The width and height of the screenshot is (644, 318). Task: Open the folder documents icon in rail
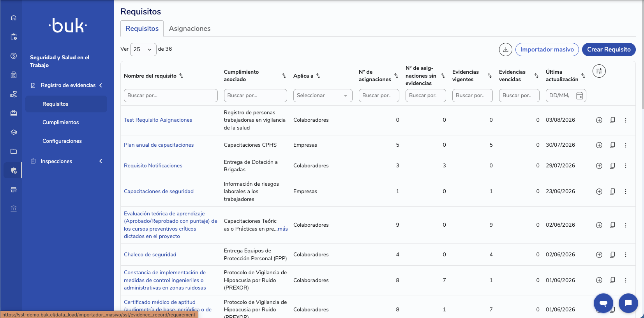pyautogui.click(x=14, y=151)
